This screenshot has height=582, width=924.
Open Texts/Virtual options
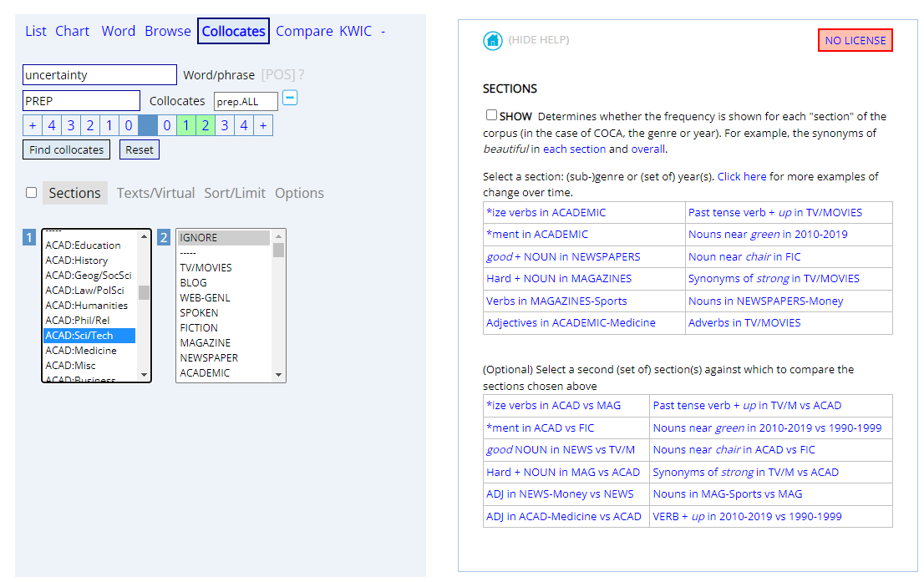[x=155, y=193]
